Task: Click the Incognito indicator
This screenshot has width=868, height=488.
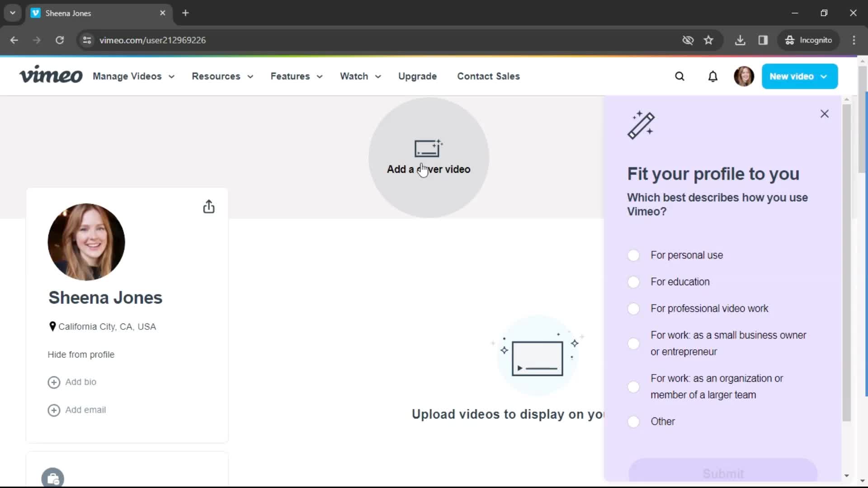Action: click(x=809, y=40)
